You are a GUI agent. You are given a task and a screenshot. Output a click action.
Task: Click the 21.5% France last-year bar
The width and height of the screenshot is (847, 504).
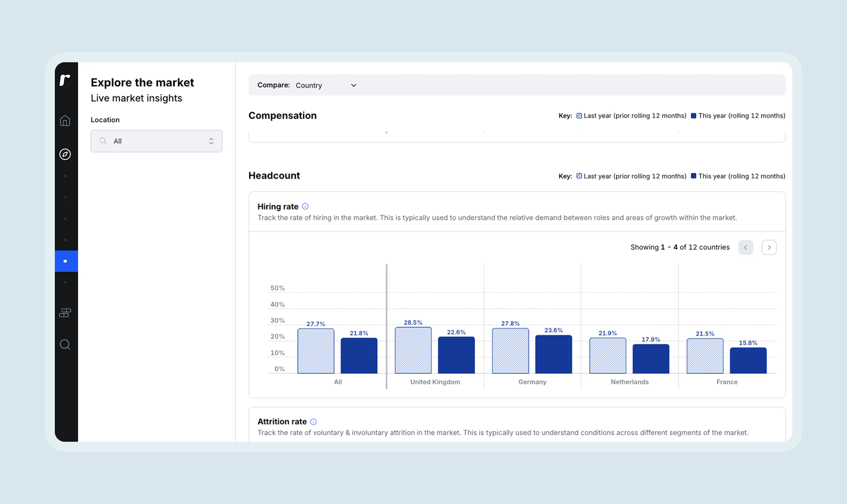tap(705, 356)
